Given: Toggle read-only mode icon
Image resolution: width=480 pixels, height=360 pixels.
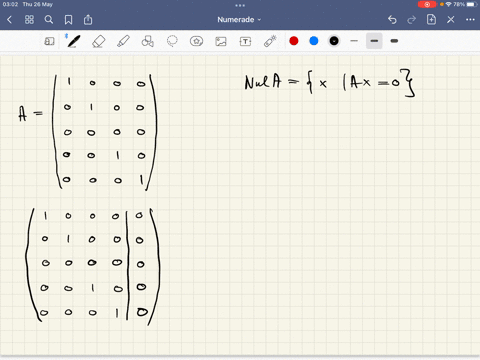Looking at the screenshot, I should (49, 41).
